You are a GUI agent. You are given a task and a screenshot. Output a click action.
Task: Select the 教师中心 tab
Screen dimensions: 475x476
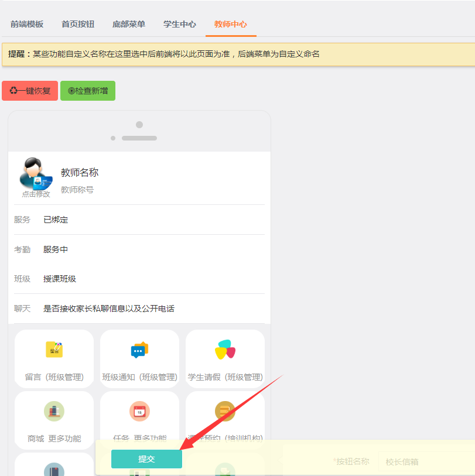click(x=231, y=24)
